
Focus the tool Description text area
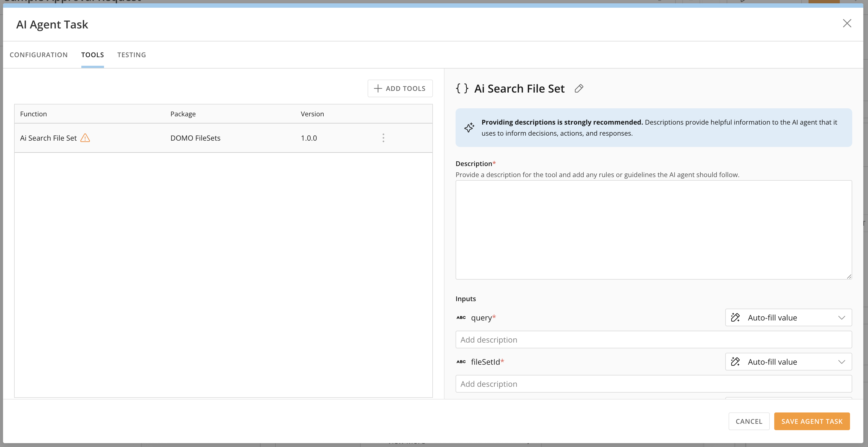[653, 230]
